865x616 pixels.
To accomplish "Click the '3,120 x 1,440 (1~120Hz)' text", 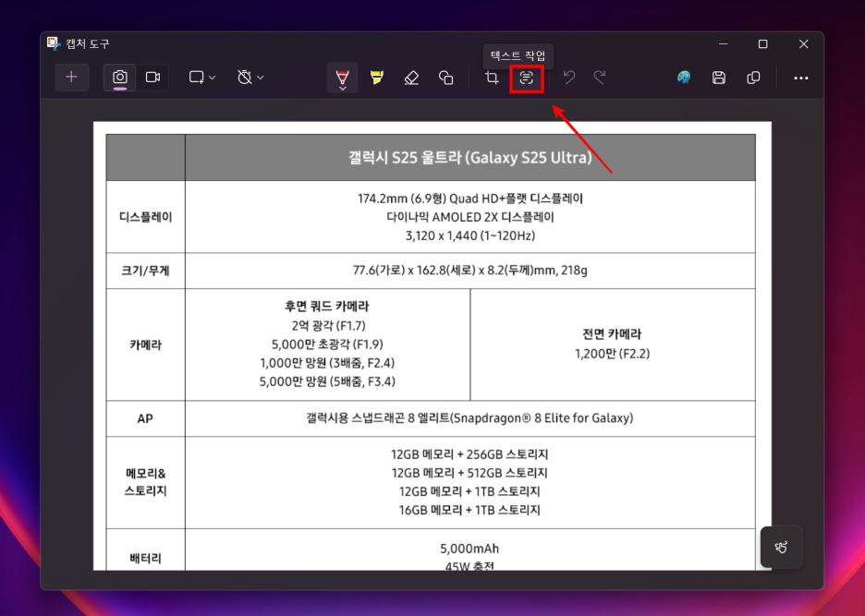I will 470,236.
